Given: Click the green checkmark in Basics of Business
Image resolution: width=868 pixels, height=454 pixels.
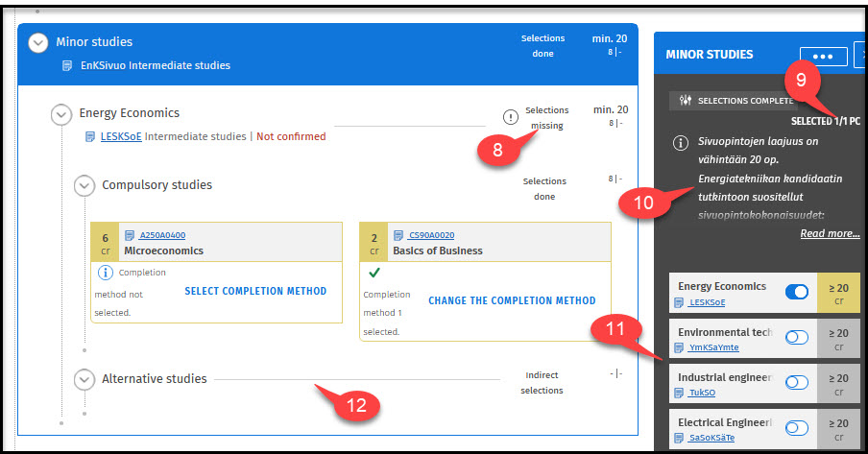Looking at the screenshot, I should coord(374,273).
